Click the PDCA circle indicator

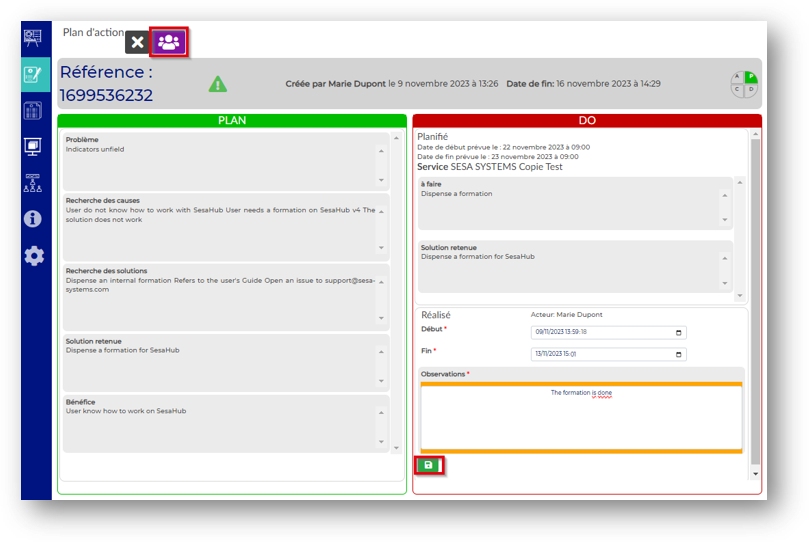(743, 84)
